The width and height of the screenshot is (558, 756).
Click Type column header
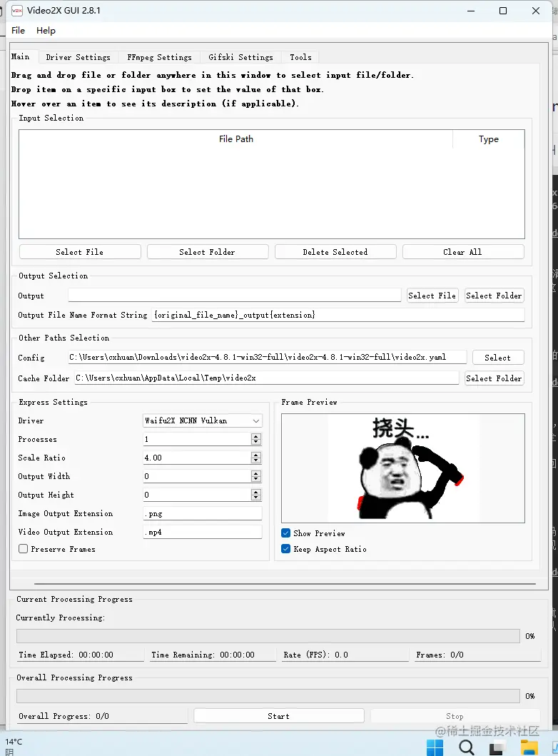coord(489,139)
